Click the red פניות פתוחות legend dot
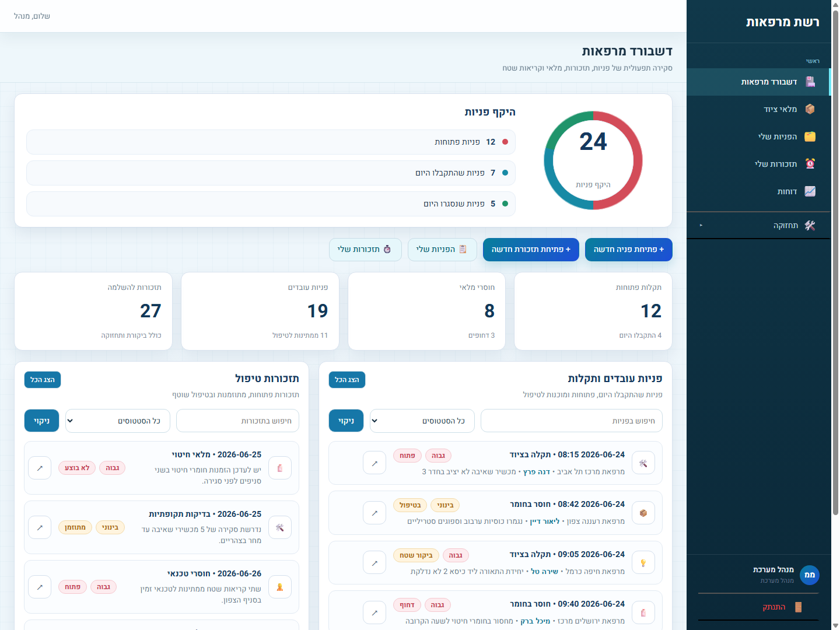 [505, 142]
